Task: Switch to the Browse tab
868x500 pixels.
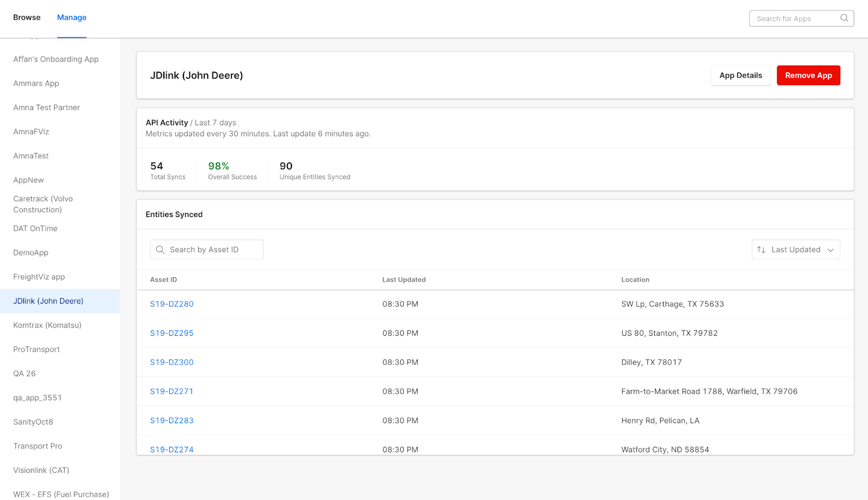Action: (x=27, y=17)
